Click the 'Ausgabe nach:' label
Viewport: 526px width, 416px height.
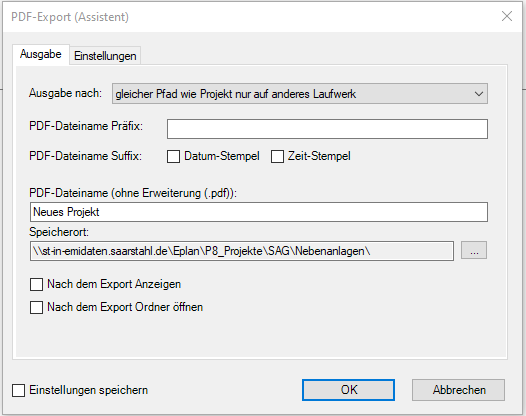click(65, 93)
